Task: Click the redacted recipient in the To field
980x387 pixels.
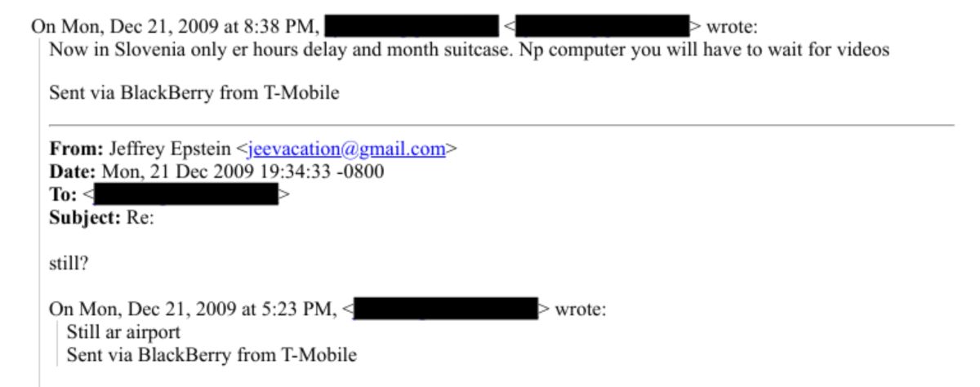Action: [x=186, y=195]
